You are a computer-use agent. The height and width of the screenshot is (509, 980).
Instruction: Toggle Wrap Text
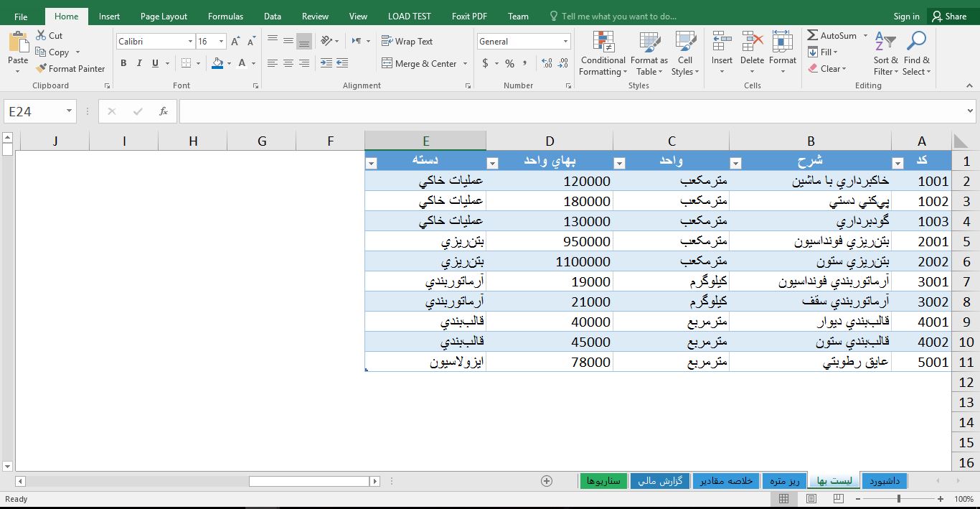pyautogui.click(x=407, y=41)
